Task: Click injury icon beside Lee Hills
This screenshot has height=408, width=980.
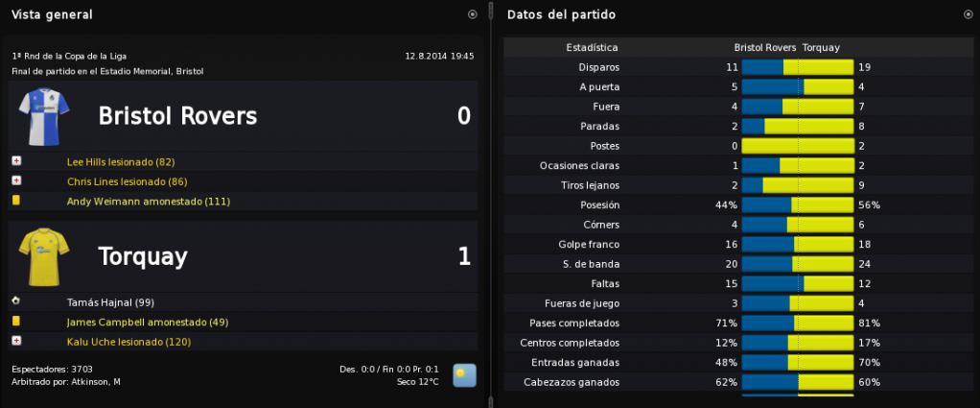Action: pyautogui.click(x=17, y=161)
